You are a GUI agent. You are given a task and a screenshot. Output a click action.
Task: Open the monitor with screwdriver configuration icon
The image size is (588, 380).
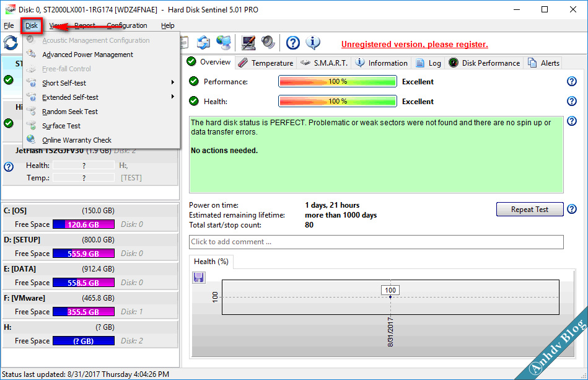coord(248,43)
